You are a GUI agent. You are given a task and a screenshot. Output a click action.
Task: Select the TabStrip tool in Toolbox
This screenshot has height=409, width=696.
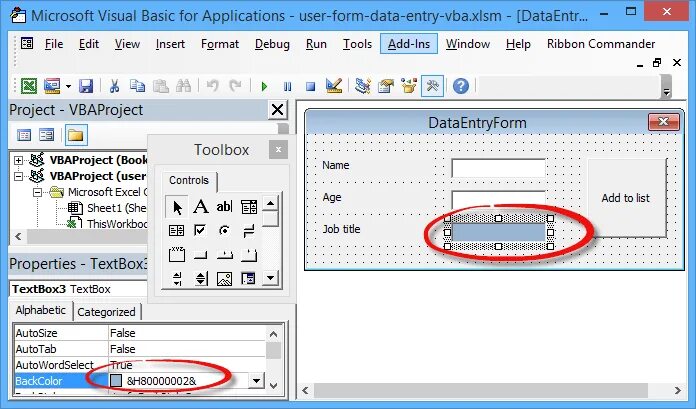pos(225,254)
